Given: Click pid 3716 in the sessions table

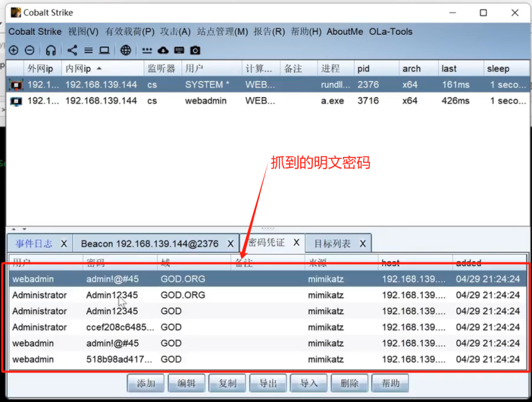Looking at the screenshot, I should pos(368,101).
